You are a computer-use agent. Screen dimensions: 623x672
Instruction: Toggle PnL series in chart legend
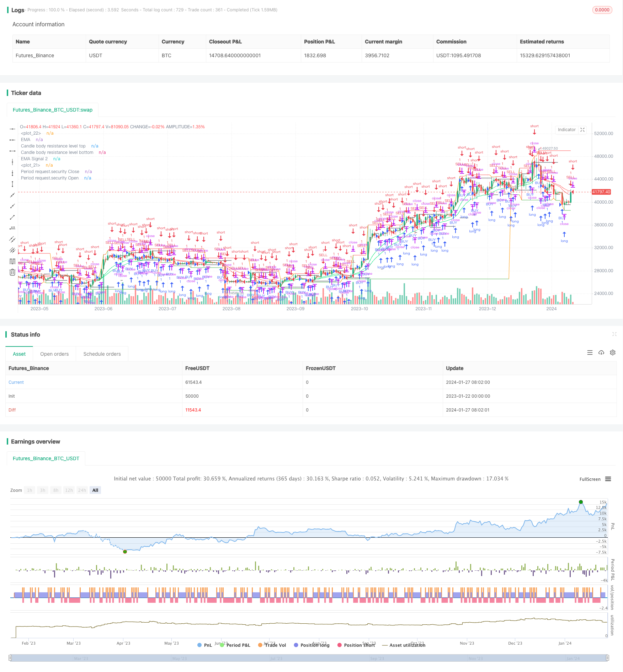click(x=205, y=645)
